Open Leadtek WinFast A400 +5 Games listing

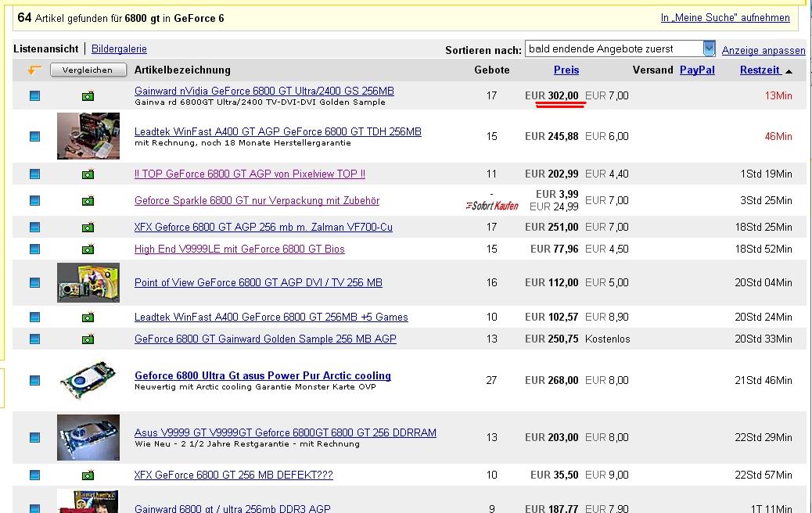271,317
